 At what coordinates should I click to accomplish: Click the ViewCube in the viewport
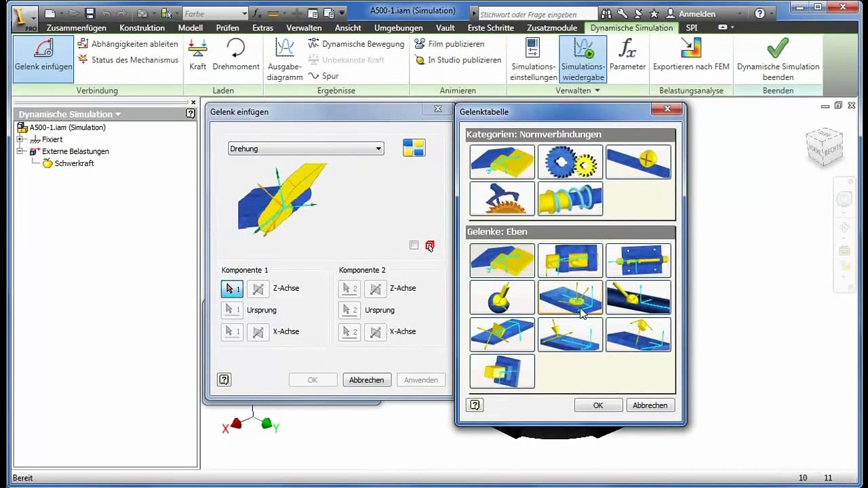[825, 146]
